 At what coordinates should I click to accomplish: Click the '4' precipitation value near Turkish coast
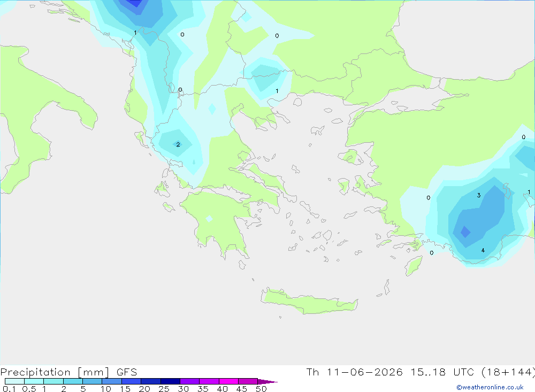[483, 250]
